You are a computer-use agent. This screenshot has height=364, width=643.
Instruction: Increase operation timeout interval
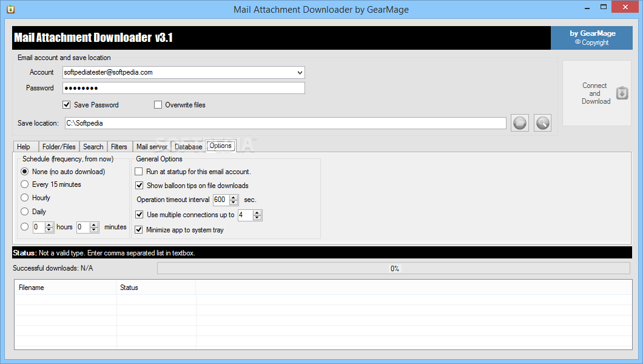pos(234,197)
